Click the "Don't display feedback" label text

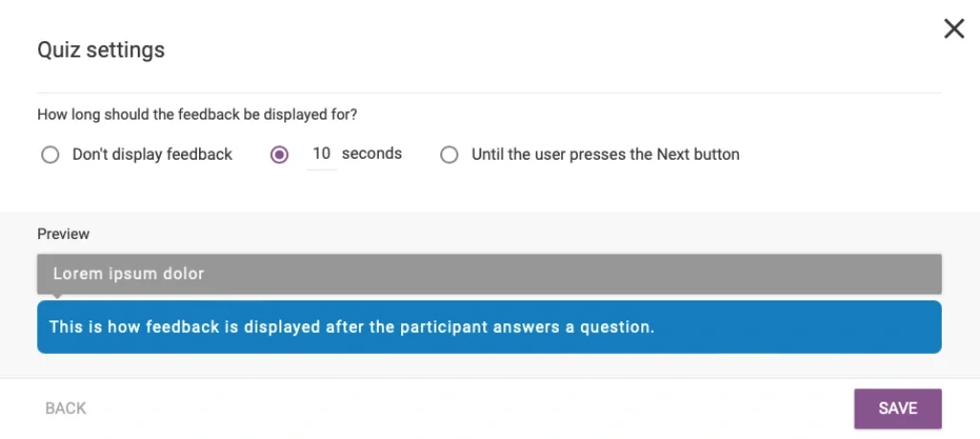tap(152, 155)
